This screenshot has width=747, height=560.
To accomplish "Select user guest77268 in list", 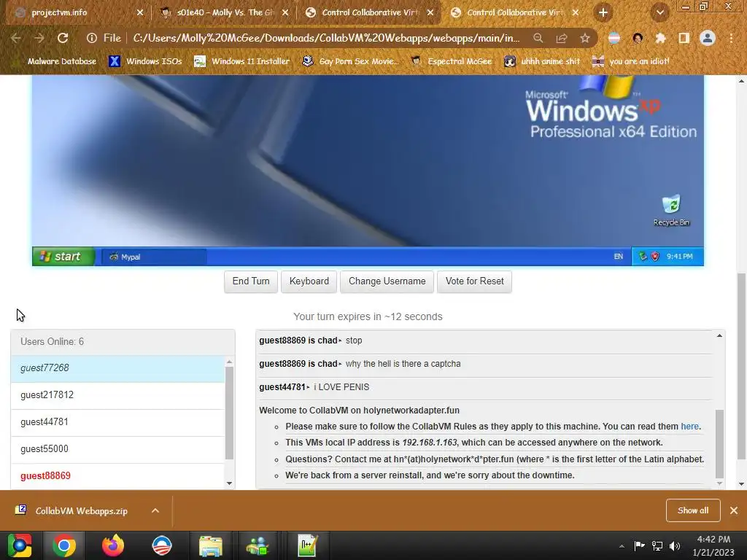I will click(117, 368).
